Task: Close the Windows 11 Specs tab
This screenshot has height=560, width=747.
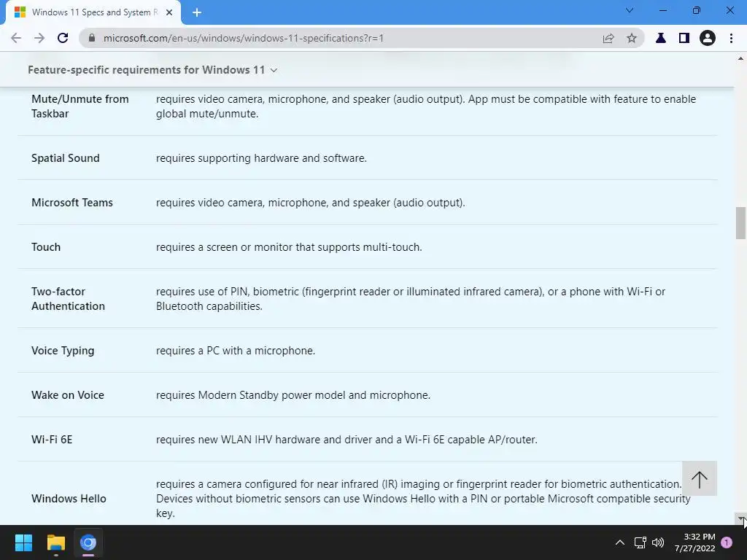Action: pyautogui.click(x=169, y=12)
